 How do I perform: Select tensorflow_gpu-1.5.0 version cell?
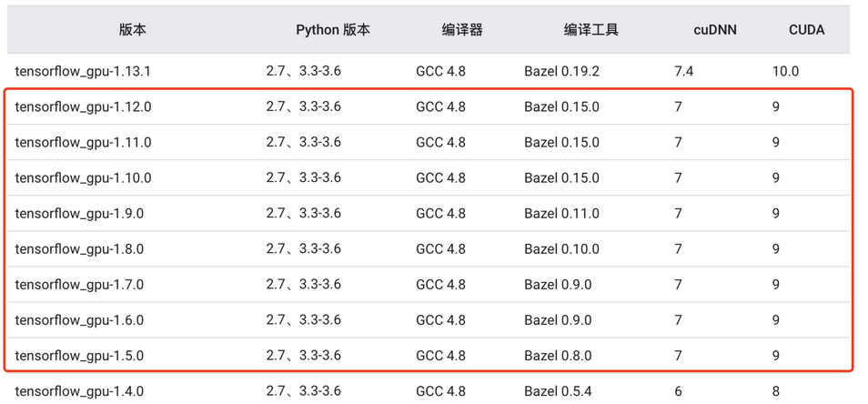[x=79, y=355]
